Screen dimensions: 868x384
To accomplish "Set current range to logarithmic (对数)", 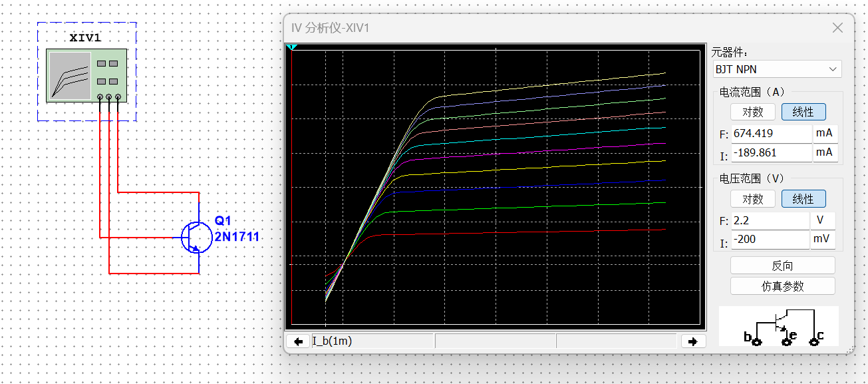I will [752, 112].
